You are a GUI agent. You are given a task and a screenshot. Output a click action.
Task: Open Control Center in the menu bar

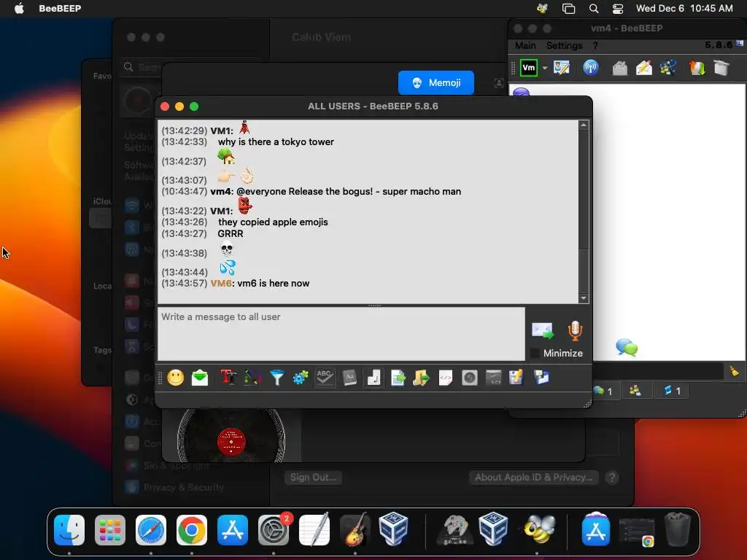(x=618, y=8)
